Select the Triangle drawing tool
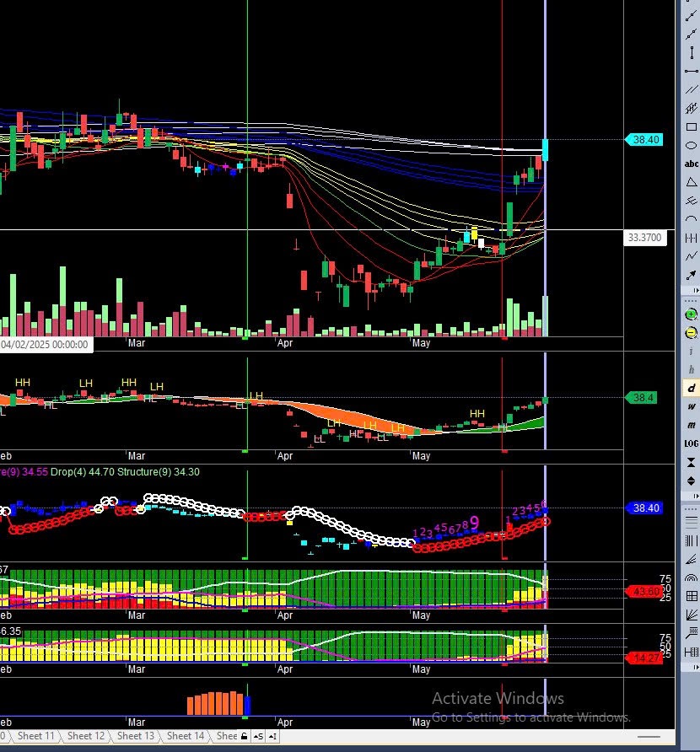 click(692, 182)
